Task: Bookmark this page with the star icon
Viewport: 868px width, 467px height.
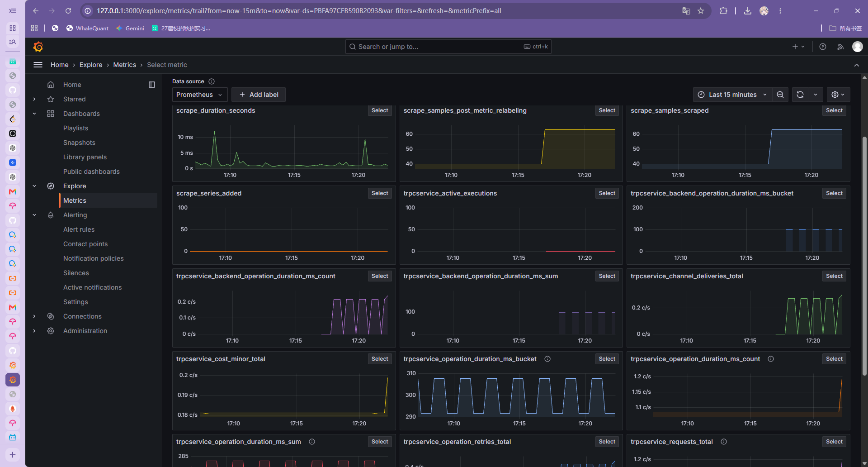Action: point(701,11)
